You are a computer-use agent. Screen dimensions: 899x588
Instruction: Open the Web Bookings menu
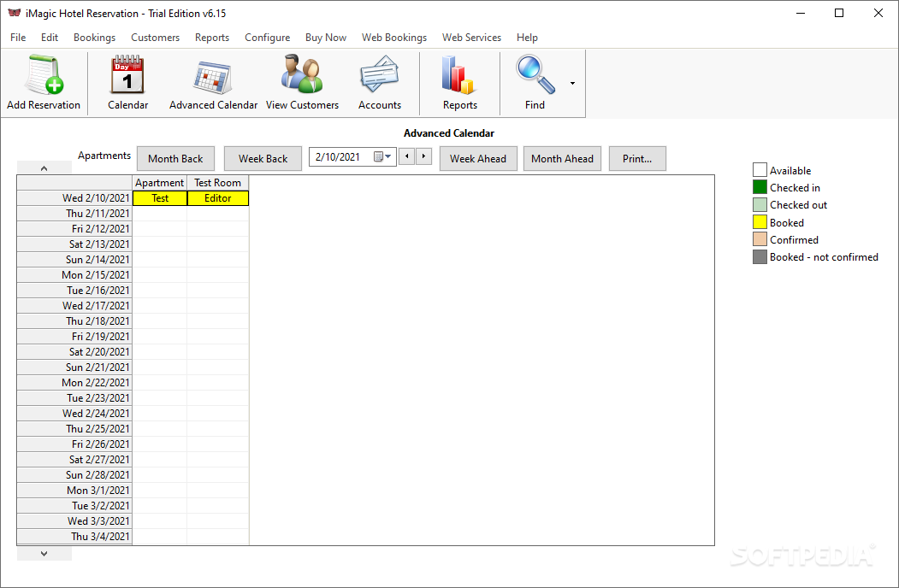point(393,38)
